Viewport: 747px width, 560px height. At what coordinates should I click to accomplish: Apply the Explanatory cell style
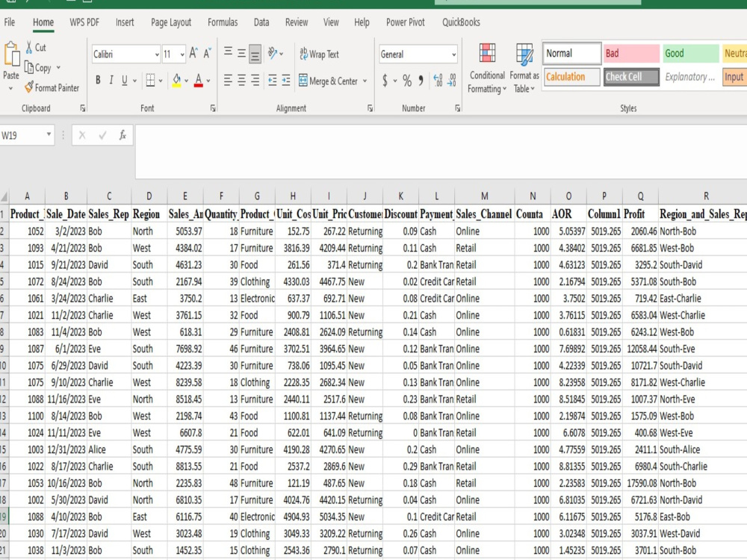(x=691, y=77)
